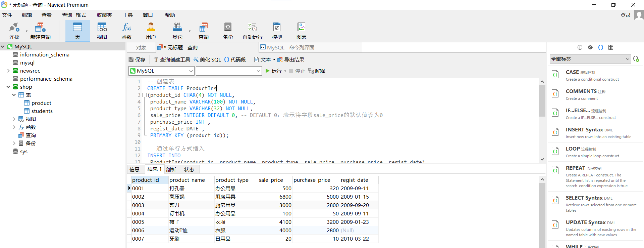644x248 pixels.
Task: Open 新建查询 new query tool
Action: click(40, 31)
